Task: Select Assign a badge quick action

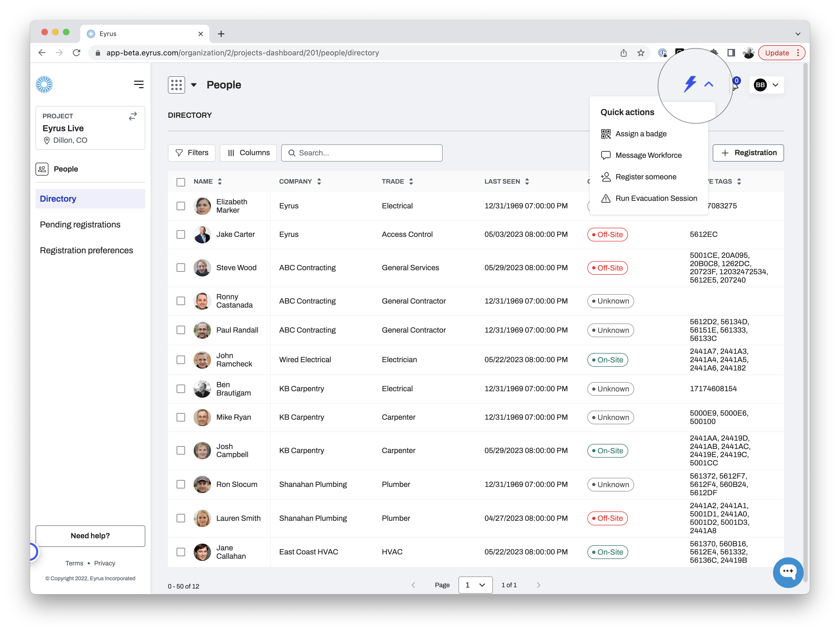Action: [633, 134]
